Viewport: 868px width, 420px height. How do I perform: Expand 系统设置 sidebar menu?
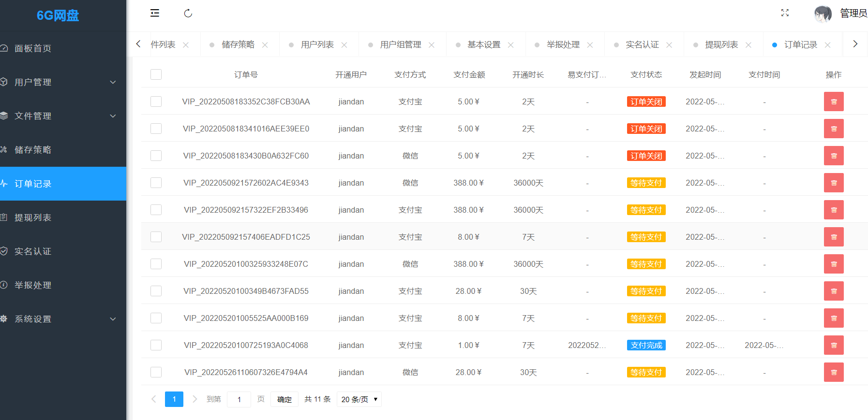(63, 319)
